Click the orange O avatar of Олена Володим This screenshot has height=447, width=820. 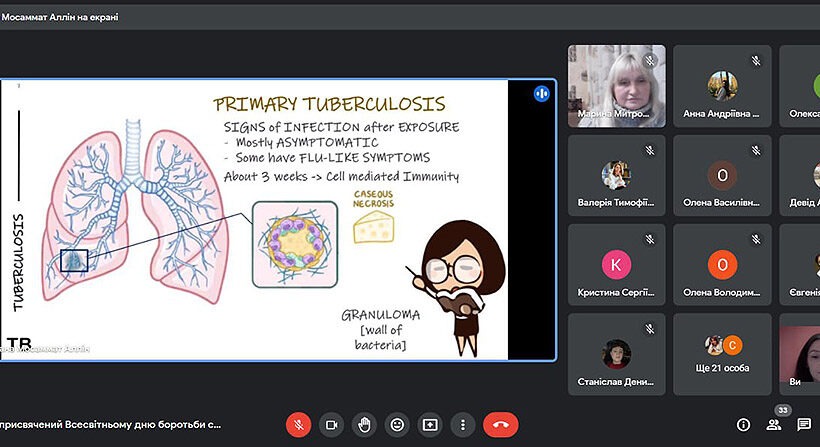coord(722,265)
